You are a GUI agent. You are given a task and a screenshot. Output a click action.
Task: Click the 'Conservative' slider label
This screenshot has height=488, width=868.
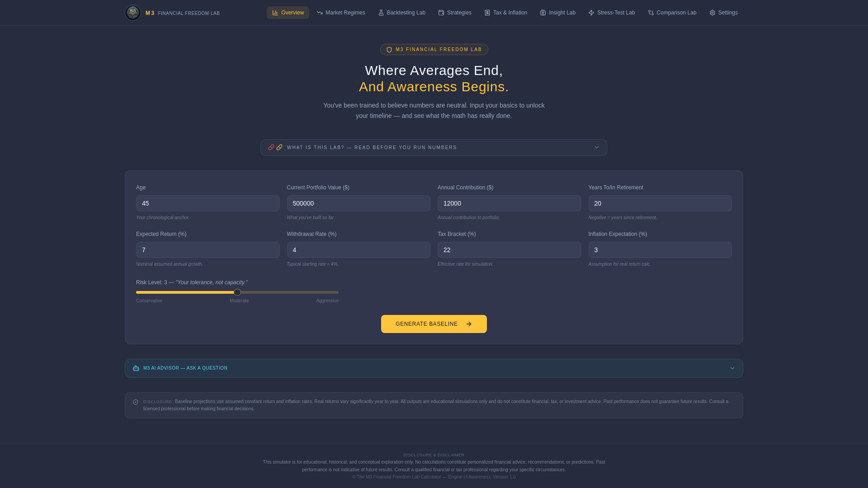point(149,301)
